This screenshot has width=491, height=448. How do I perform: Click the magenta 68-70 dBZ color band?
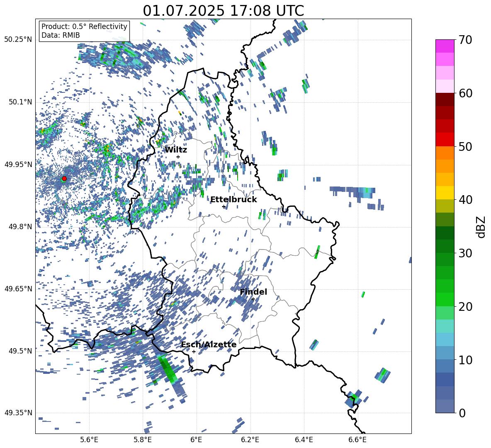click(x=445, y=46)
